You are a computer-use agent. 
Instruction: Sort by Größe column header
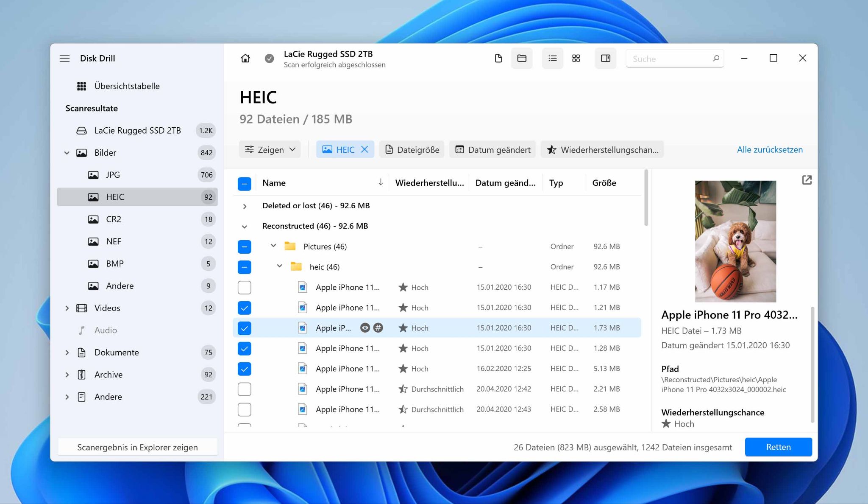click(x=604, y=183)
